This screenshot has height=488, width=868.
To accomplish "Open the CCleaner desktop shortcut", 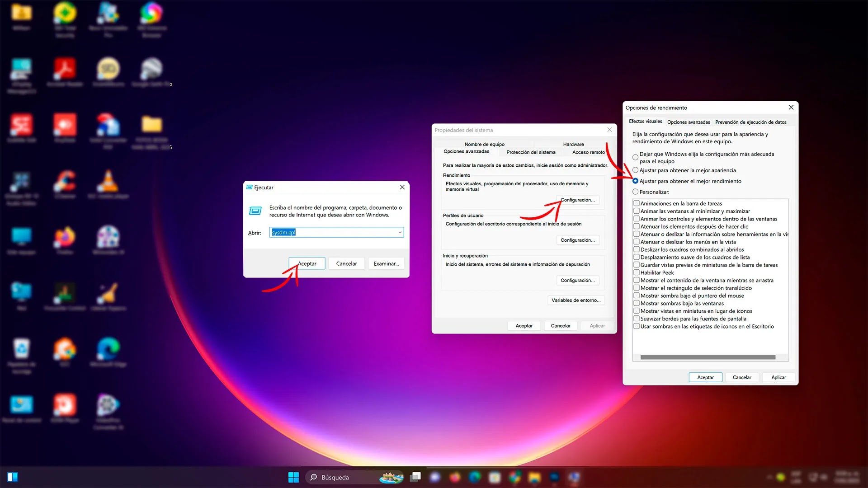I will [65, 185].
